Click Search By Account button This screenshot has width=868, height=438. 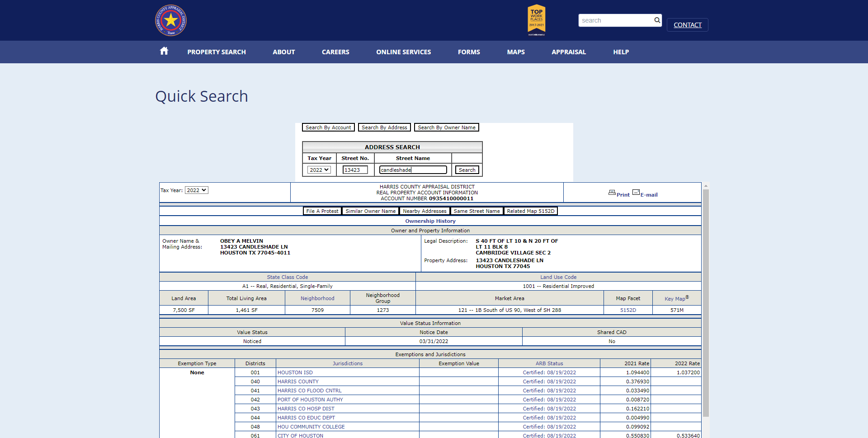pyautogui.click(x=328, y=127)
